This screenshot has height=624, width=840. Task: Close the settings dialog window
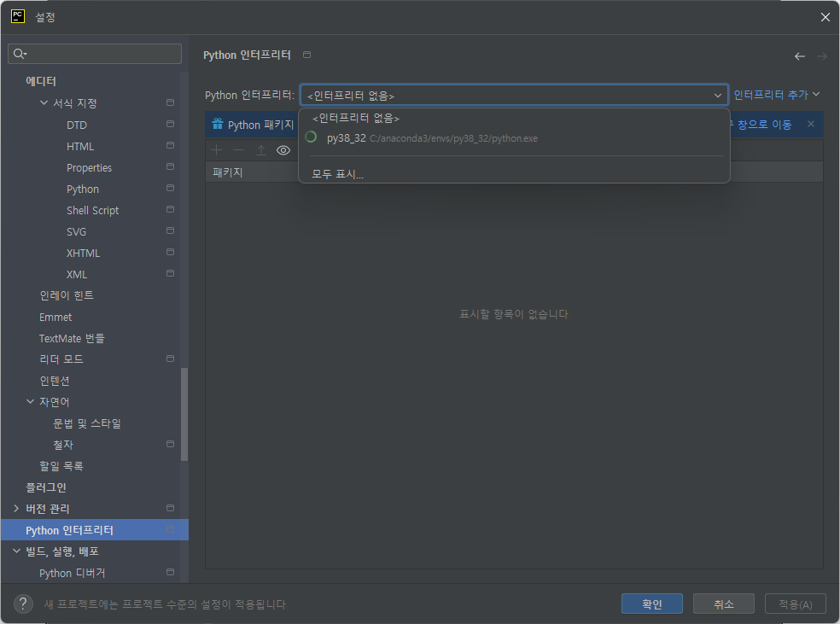coord(825,17)
